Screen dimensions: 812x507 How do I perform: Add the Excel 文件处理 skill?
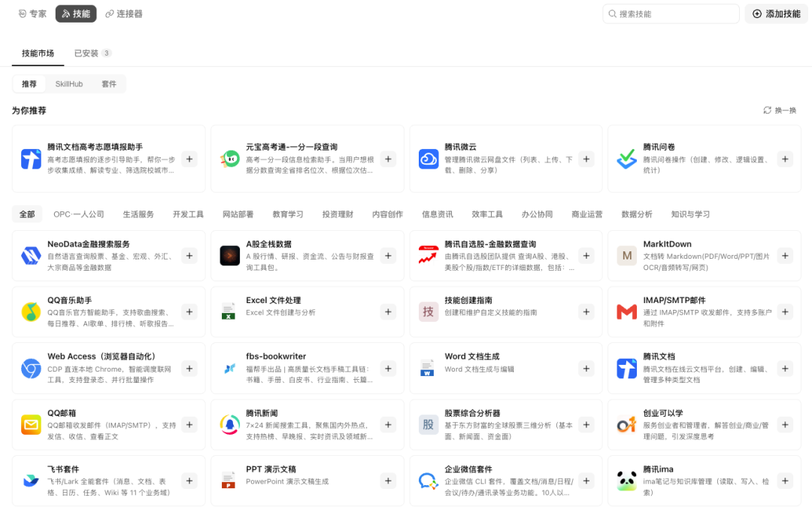388,311
